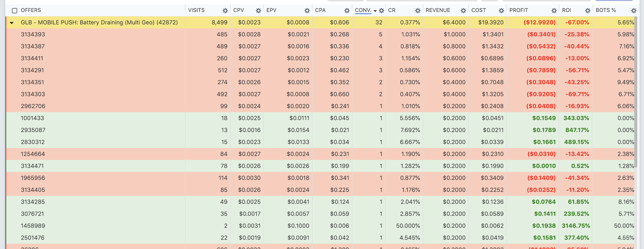Open BOTS % column gear settings
The image size is (644, 249).
(634, 10)
